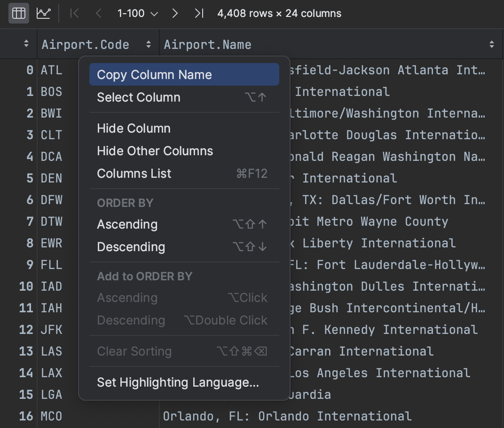Choose Copy Column Name from the menu
Screen dimensions: 504x428
(x=154, y=74)
